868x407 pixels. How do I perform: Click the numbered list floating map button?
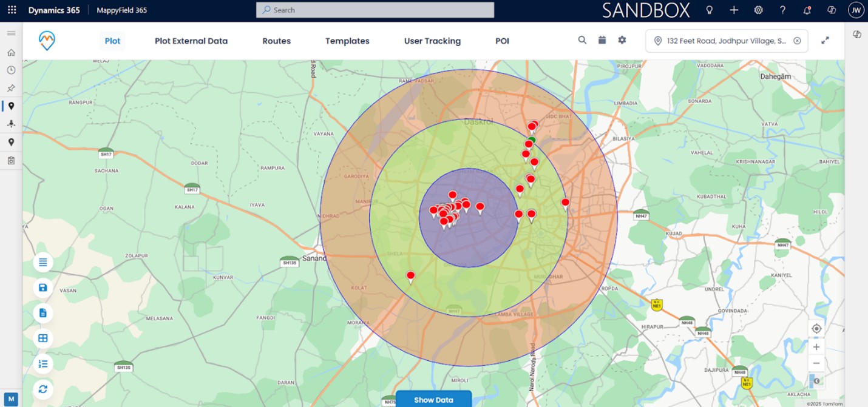coord(43,364)
